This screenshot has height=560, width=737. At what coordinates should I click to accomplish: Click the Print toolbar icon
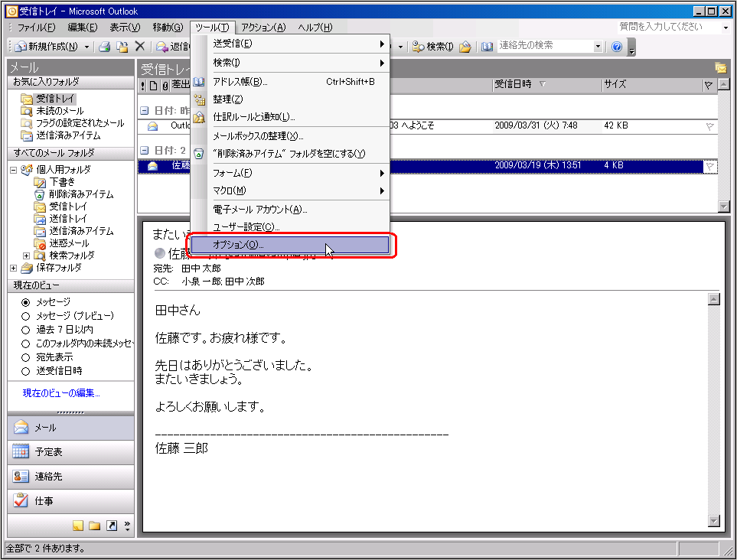(104, 47)
